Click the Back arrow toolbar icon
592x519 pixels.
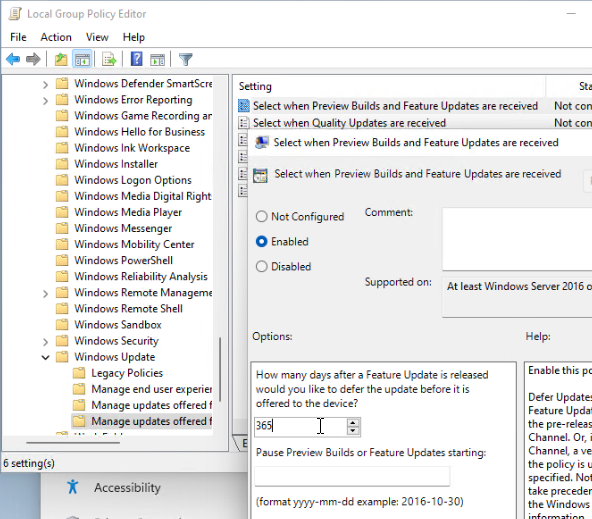pos(13,59)
